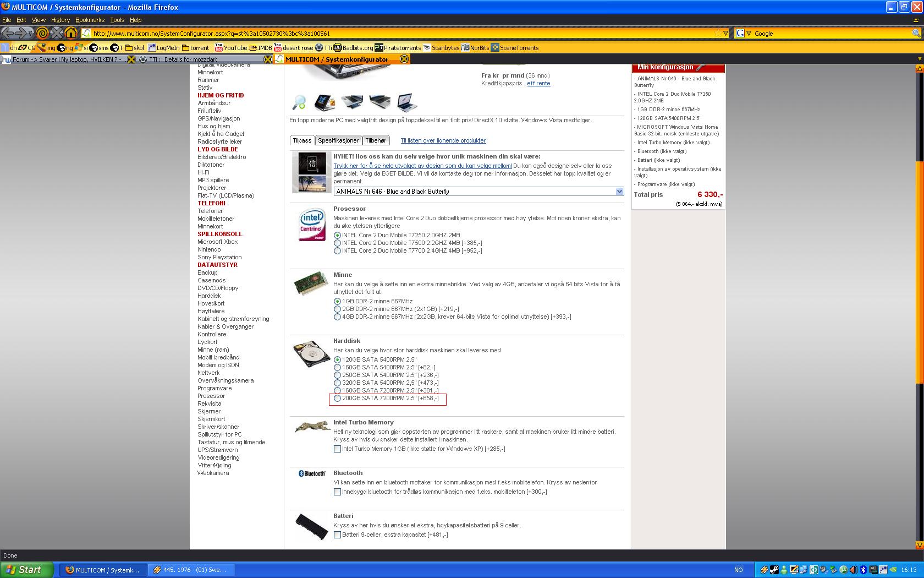This screenshot has height=578, width=924.
Task: Open the Bookmarks menu
Action: click(90, 20)
